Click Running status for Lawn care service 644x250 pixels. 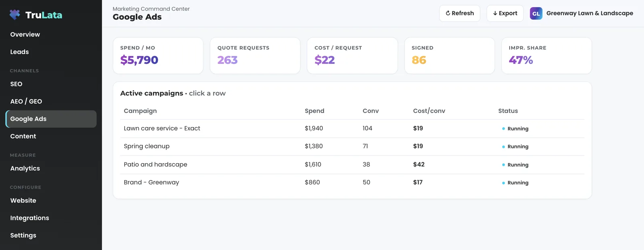coord(515,129)
